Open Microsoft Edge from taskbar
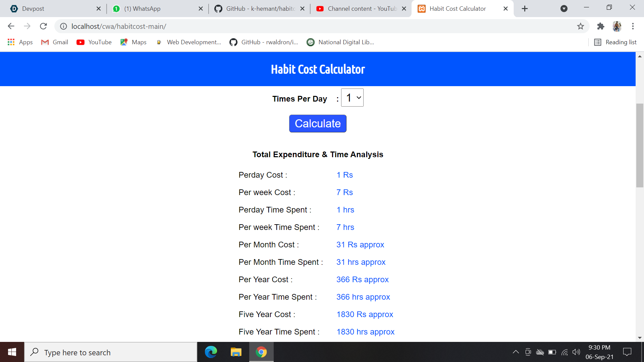 point(211,352)
